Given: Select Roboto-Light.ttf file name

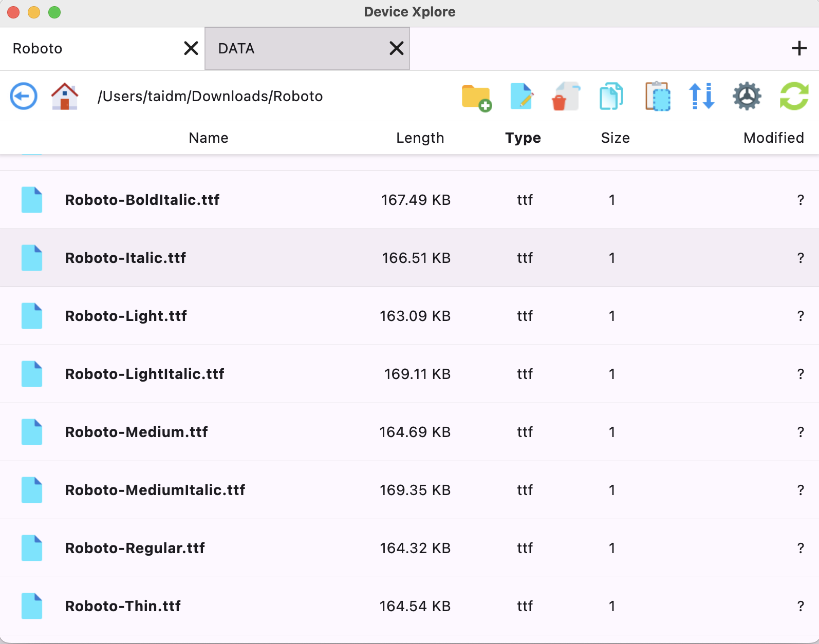Looking at the screenshot, I should coord(126,316).
